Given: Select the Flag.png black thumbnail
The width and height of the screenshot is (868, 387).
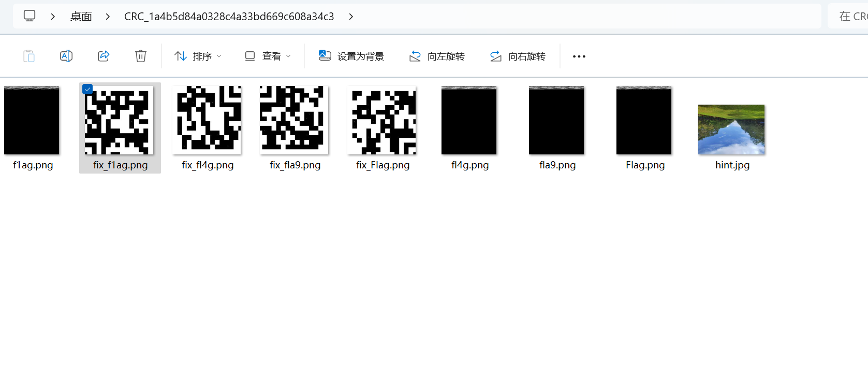Looking at the screenshot, I should click(x=644, y=120).
